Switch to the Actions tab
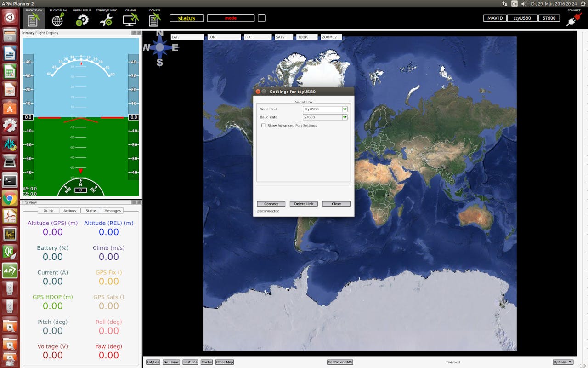The width and height of the screenshot is (588, 368). tap(70, 211)
